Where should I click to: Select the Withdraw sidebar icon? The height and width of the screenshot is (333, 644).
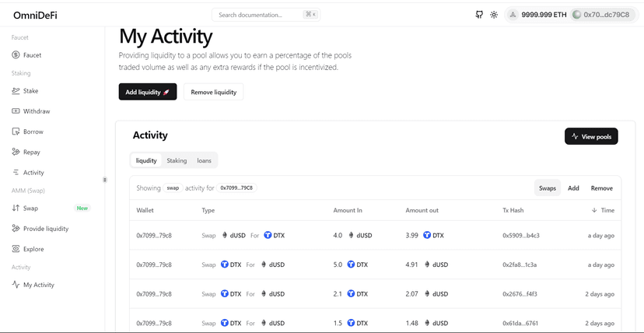16,111
